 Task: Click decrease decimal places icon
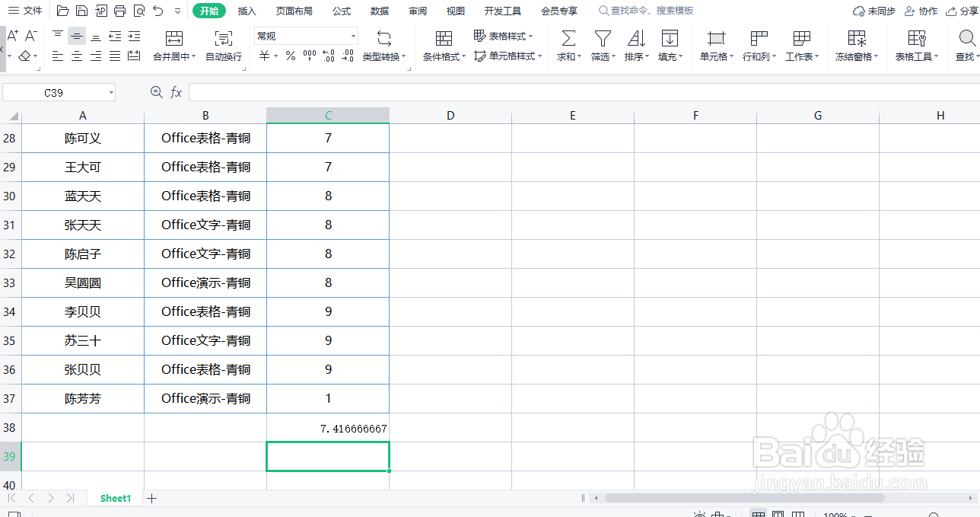347,56
